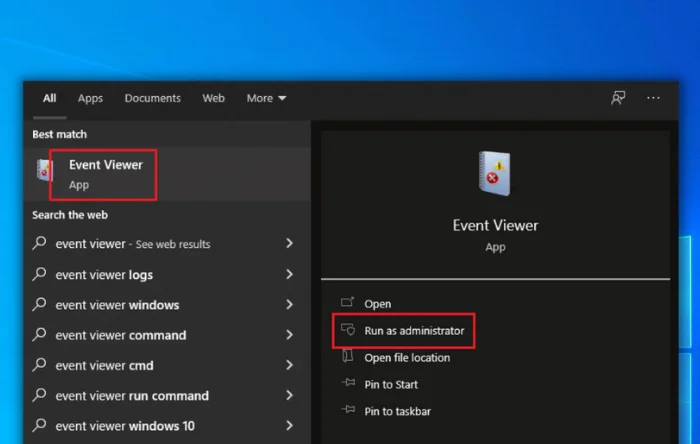Screen dimensions: 700x444
Task: Choose Run as administrator
Action: pyautogui.click(x=414, y=331)
